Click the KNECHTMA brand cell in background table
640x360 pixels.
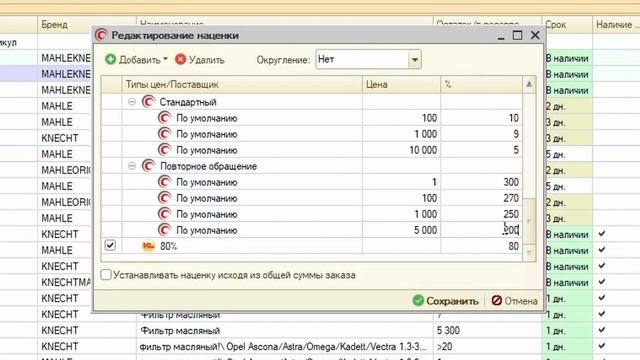point(65,282)
